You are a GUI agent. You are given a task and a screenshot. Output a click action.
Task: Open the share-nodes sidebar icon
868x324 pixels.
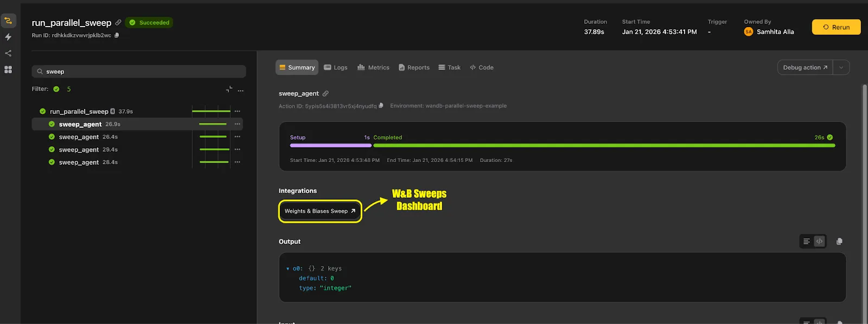tap(8, 53)
